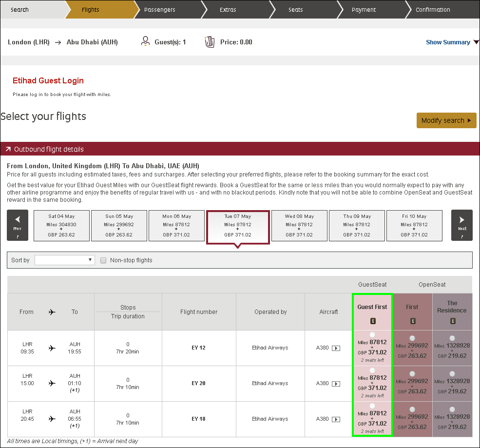Select The Residence fare for EY 12

[x=452, y=338]
